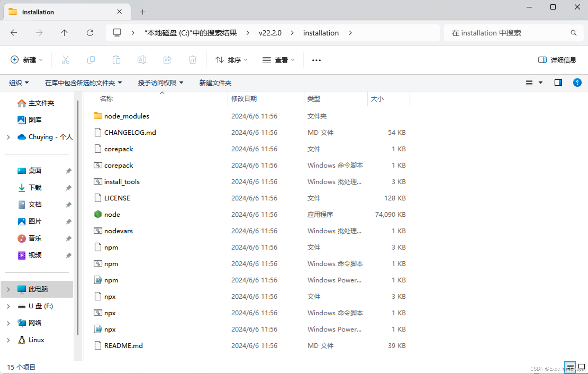Click the Delete trash bin icon
The width and height of the screenshot is (588, 374).
[x=193, y=60]
